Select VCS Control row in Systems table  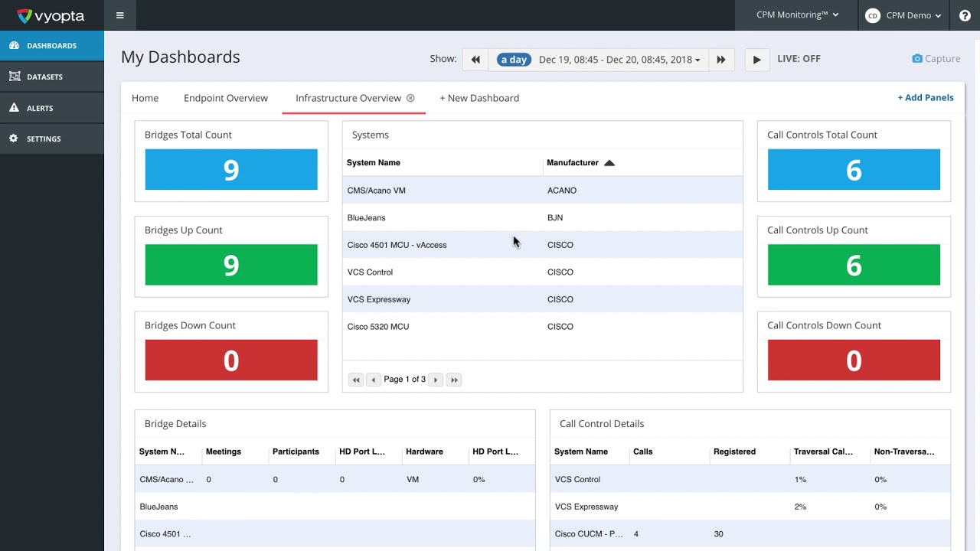[x=543, y=272]
